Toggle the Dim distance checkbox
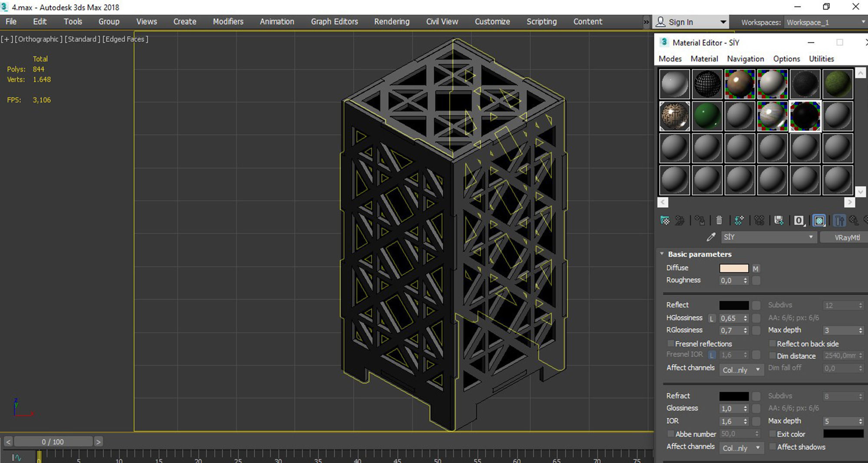The image size is (868, 463). (x=772, y=356)
